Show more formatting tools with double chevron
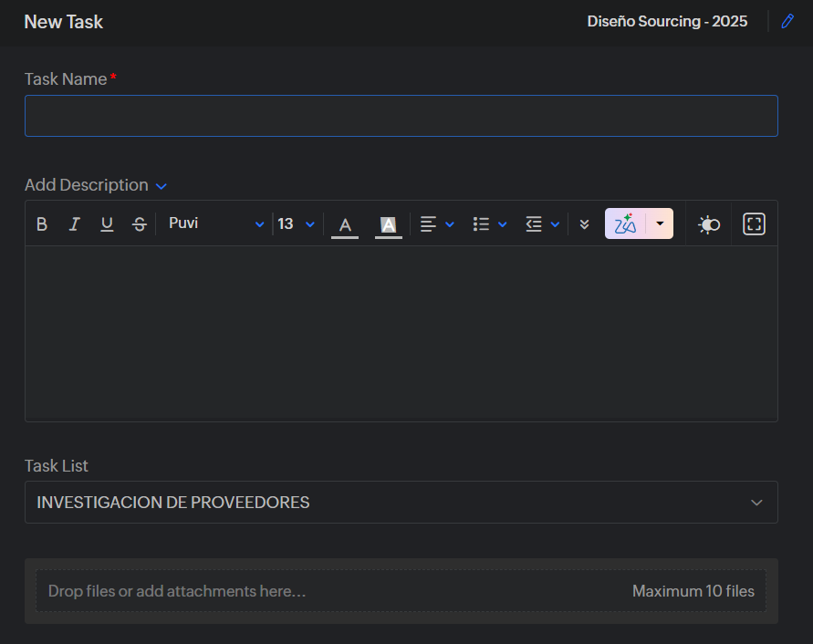813x644 pixels. (x=585, y=224)
